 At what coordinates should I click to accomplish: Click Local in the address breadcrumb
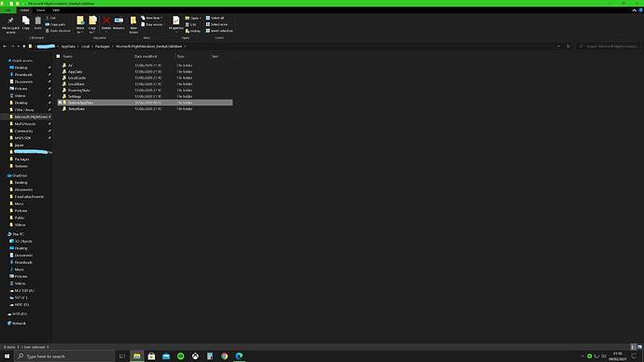pyautogui.click(x=85, y=47)
